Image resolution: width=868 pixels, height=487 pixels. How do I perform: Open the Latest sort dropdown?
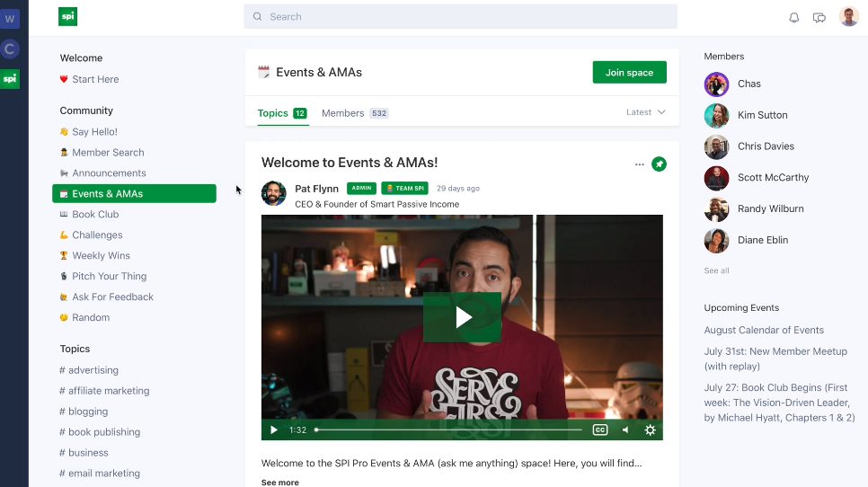click(645, 112)
